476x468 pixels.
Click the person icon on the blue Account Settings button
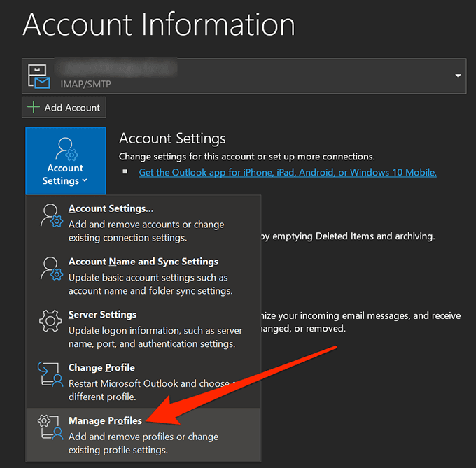pyautogui.click(x=65, y=148)
